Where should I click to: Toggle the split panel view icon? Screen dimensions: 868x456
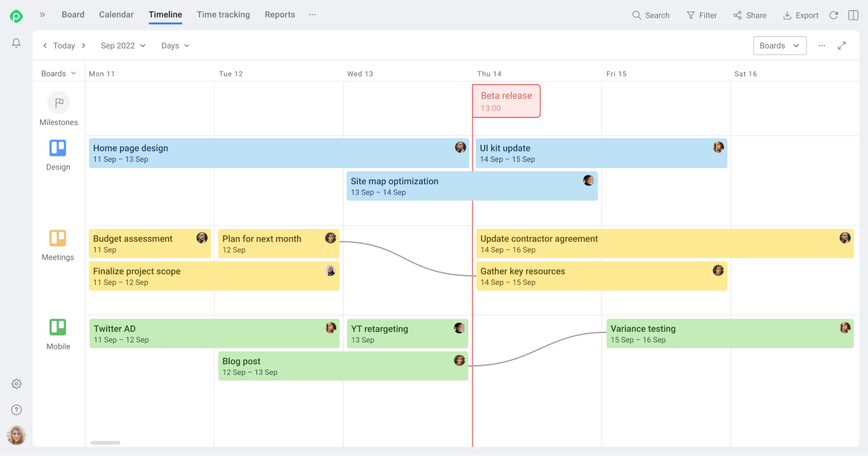coord(853,15)
